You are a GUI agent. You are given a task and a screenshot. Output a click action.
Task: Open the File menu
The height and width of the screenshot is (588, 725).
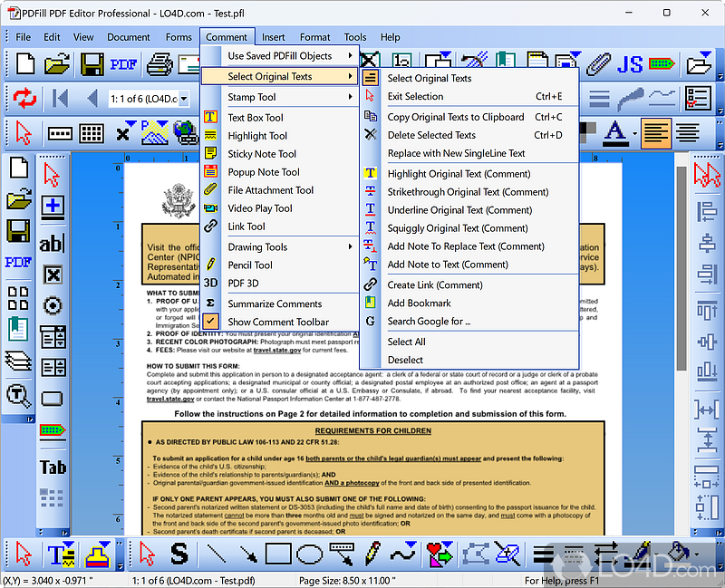[x=24, y=37]
